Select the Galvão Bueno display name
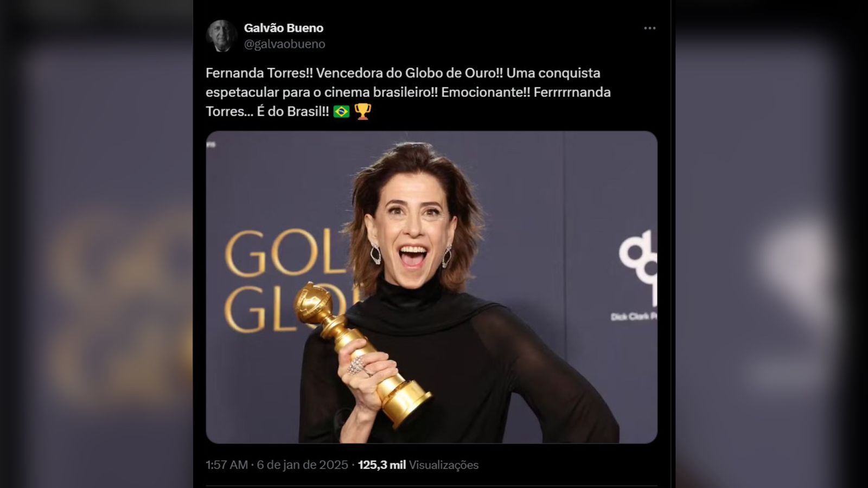This screenshot has height=488, width=868. point(284,28)
